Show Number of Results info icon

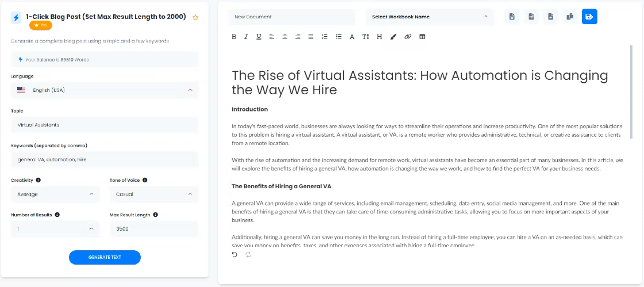tap(57, 214)
